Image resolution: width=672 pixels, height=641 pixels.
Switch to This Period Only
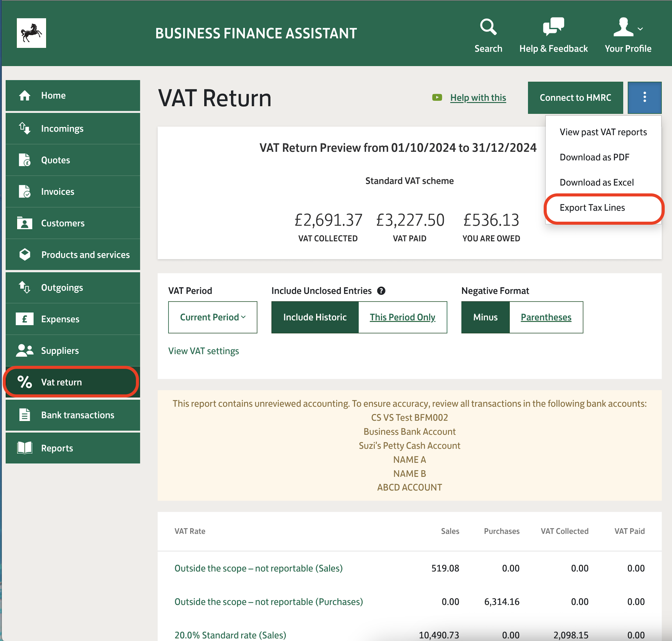[403, 317]
